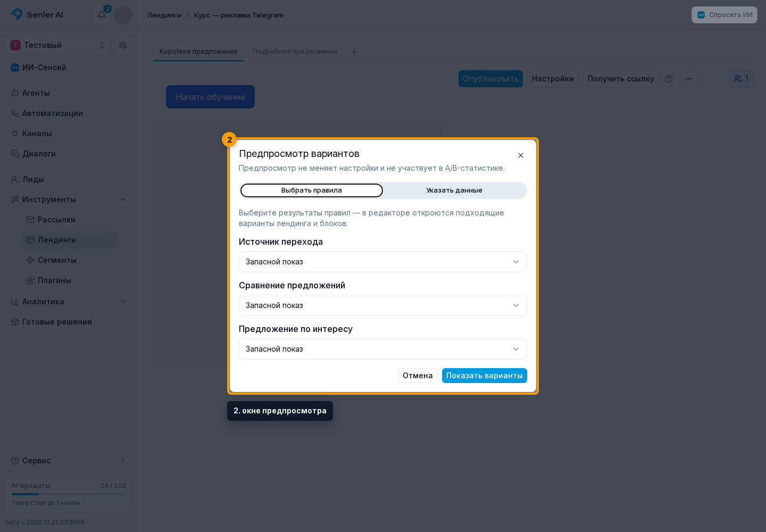766x532 pixels.
Task: Open workspace settings gear icon
Action: (123, 45)
